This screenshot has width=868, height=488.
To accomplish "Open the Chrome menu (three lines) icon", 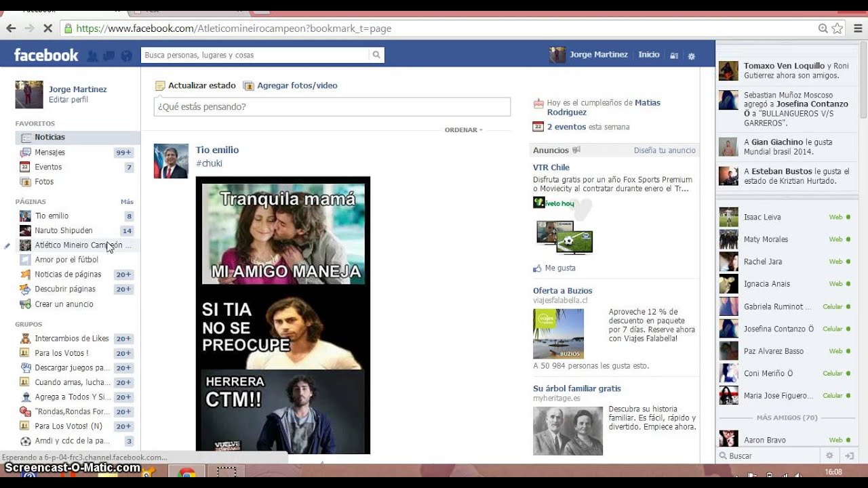I will [858, 28].
